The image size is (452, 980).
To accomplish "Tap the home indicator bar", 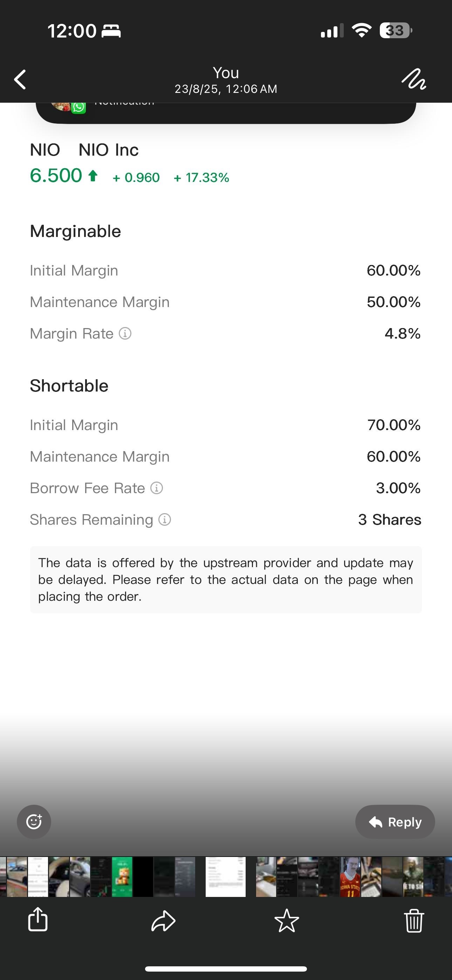I will (x=226, y=968).
